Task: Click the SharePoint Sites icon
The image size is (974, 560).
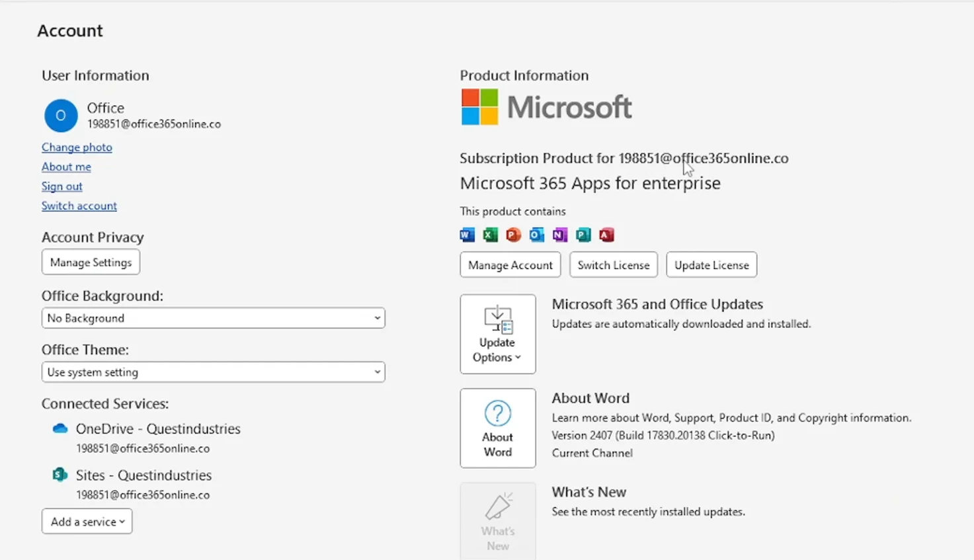Action: 60,475
